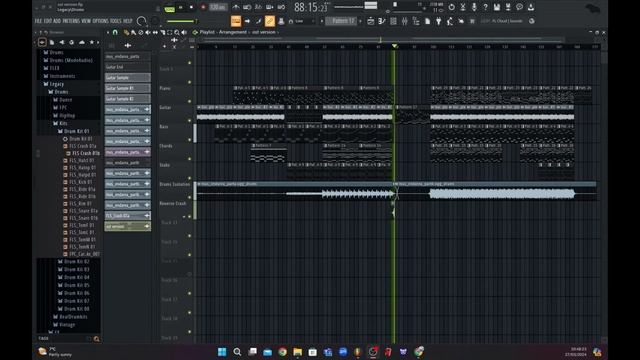Open the ADD menu
This screenshot has height=360, width=640.
(57, 21)
